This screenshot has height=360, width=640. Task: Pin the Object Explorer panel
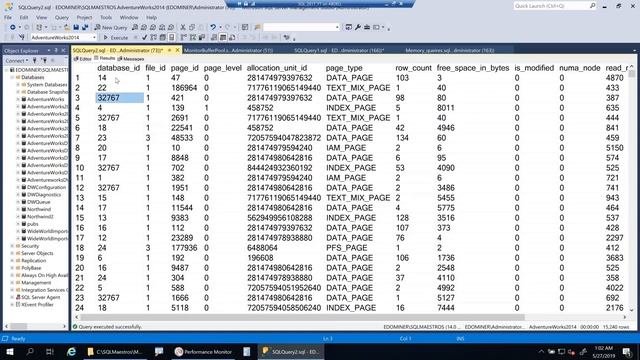point(56,51)
